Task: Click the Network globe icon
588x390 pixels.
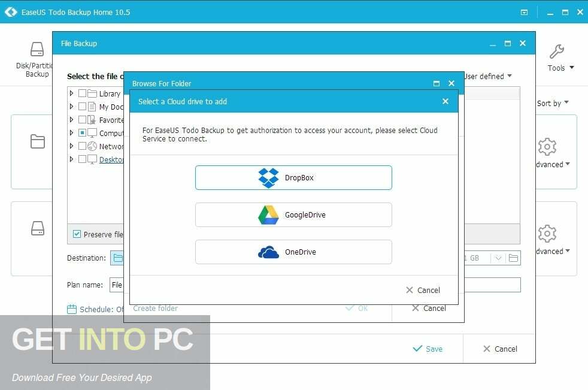Action: point(92,146)
